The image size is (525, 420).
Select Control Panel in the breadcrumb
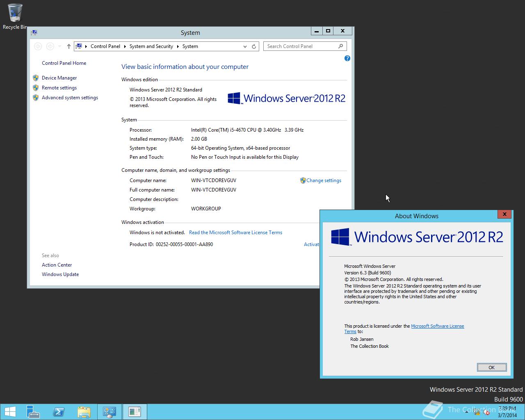click(105, 46)
